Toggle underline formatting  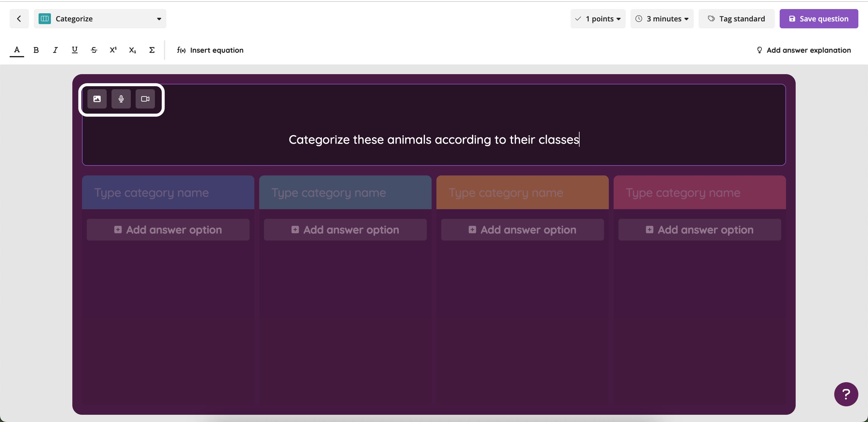point(74,50)
